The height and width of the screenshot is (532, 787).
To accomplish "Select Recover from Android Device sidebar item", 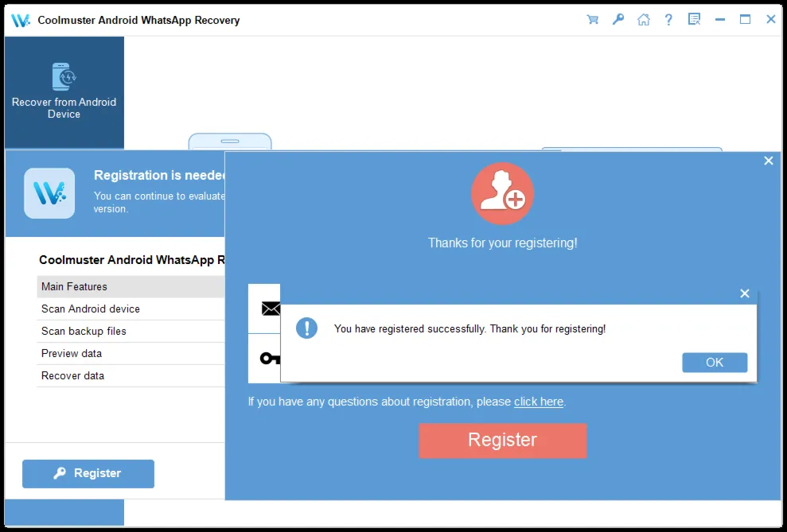I will click(x=64, y=92).
